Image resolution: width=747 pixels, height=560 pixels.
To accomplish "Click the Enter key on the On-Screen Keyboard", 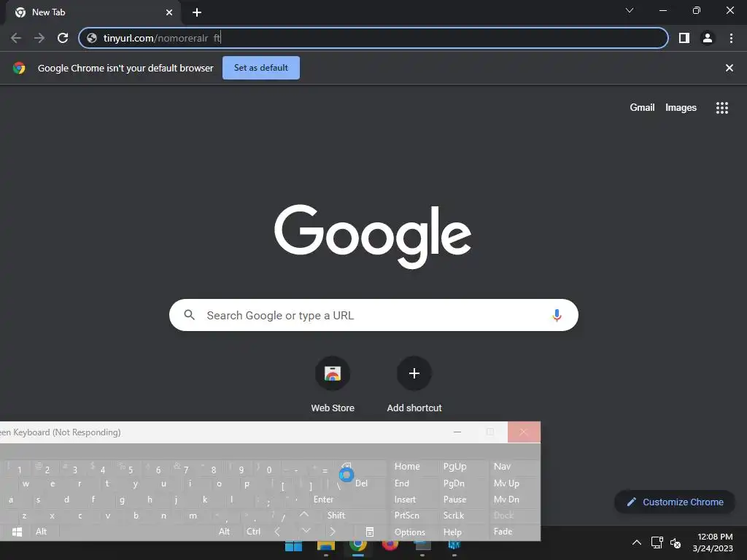I will pyautogui.click(x=323, y=499).
